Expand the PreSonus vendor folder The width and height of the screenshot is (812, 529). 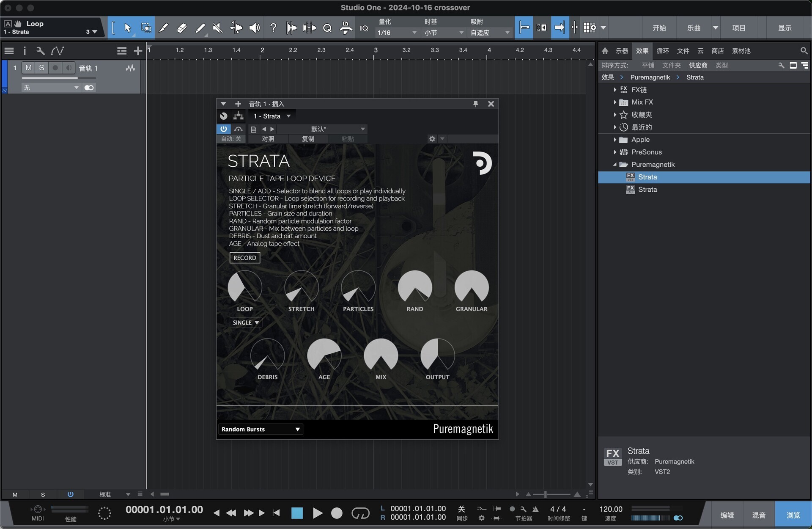pos(614,152)
